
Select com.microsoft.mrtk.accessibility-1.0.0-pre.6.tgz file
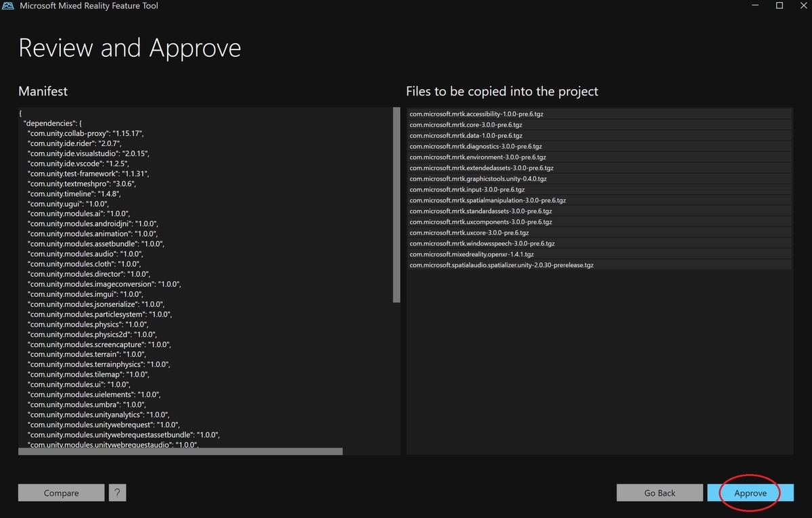click(599, 114)
